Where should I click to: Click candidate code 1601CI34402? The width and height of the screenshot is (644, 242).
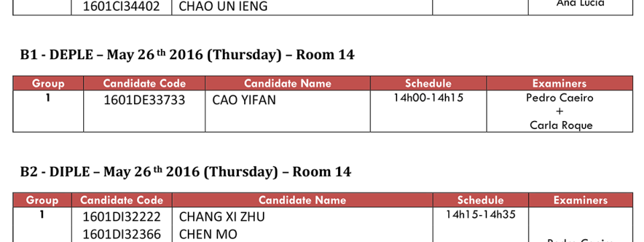121,6
